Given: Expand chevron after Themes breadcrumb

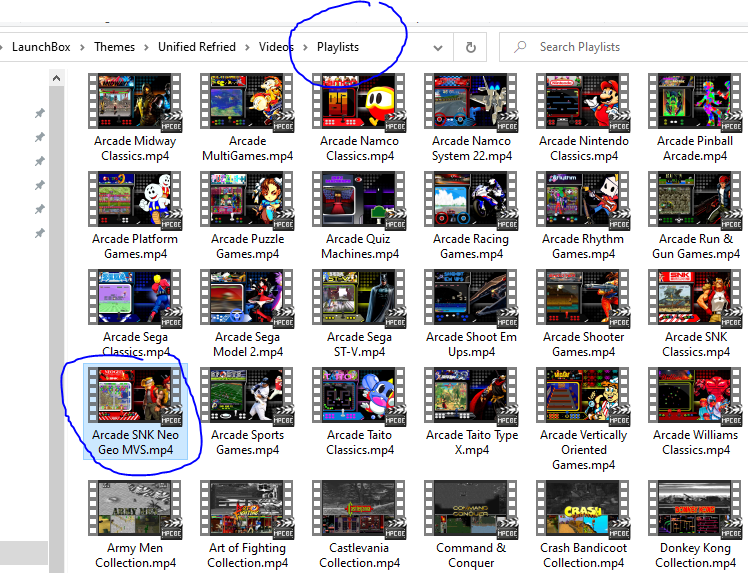Looking at the screenshot, I should (x=146, y=47).
